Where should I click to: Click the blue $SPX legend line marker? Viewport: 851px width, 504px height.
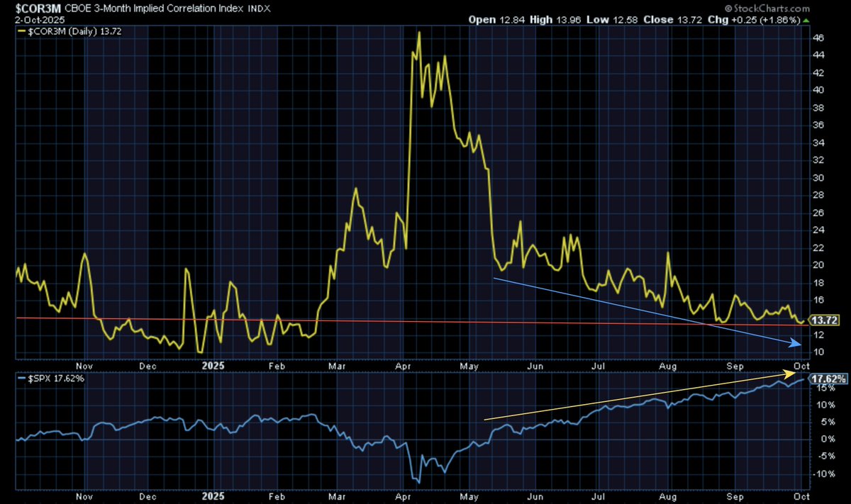click(x=23, y=379)
